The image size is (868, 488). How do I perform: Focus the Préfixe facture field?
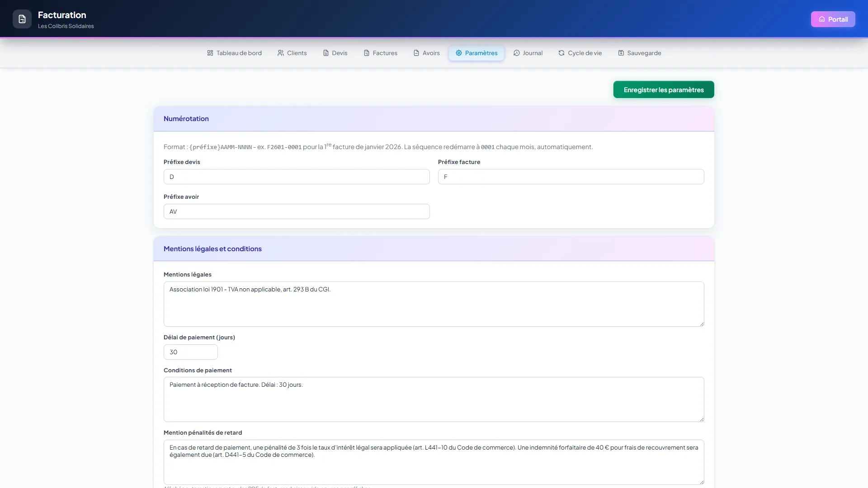[x=571, y=177]
